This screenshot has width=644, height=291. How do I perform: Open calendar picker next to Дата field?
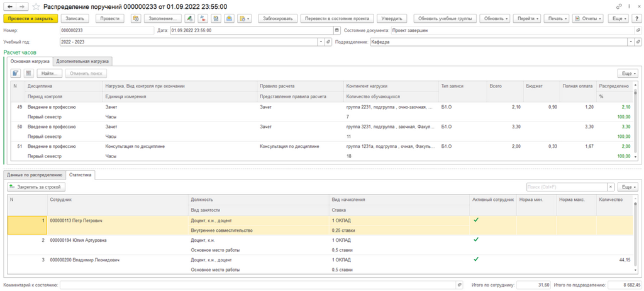click(x=337, y=30)
